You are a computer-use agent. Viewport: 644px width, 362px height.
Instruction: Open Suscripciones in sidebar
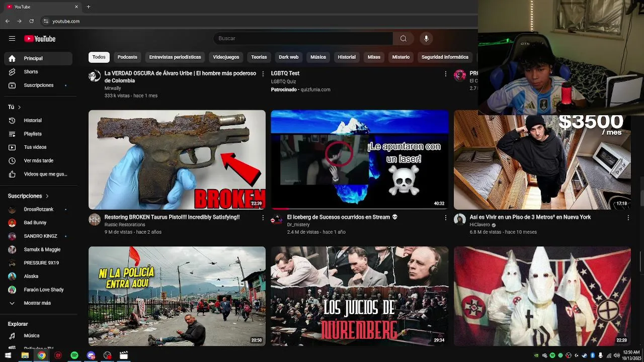pos(38,85)
